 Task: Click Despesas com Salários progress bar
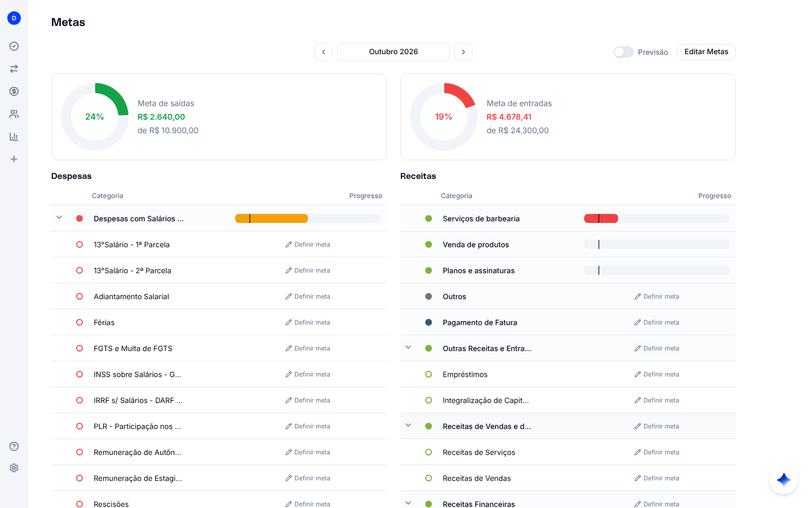click(308, 219)
